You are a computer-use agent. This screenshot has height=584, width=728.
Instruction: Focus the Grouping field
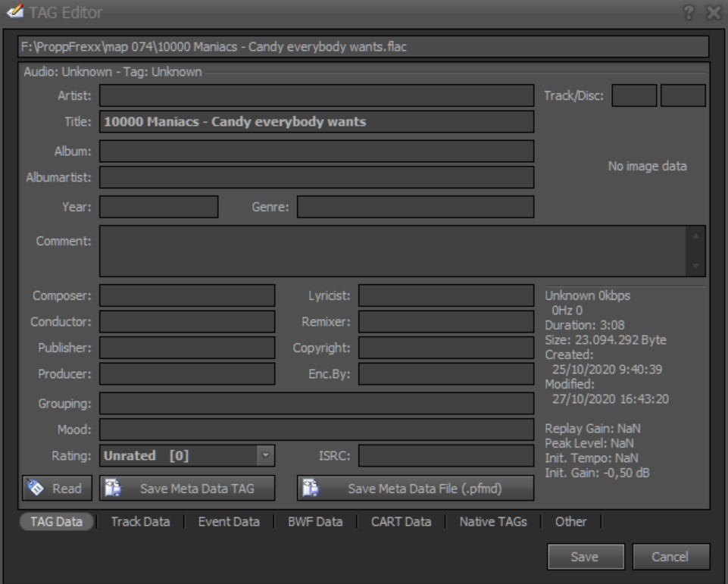click(317, 404)
